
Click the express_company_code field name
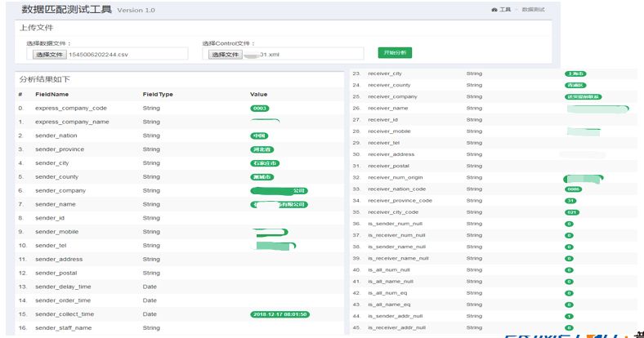click(71, 109)
